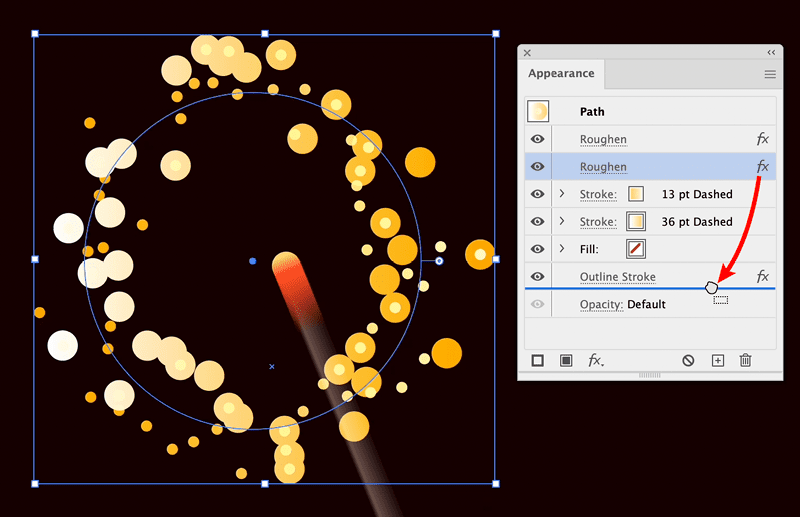
Task: Click the Fill none color swatch
Action: [x=636, y=249]
